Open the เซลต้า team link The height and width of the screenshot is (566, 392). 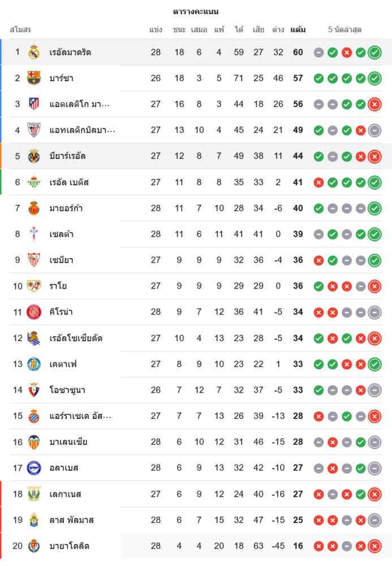(x=61, y=234)
